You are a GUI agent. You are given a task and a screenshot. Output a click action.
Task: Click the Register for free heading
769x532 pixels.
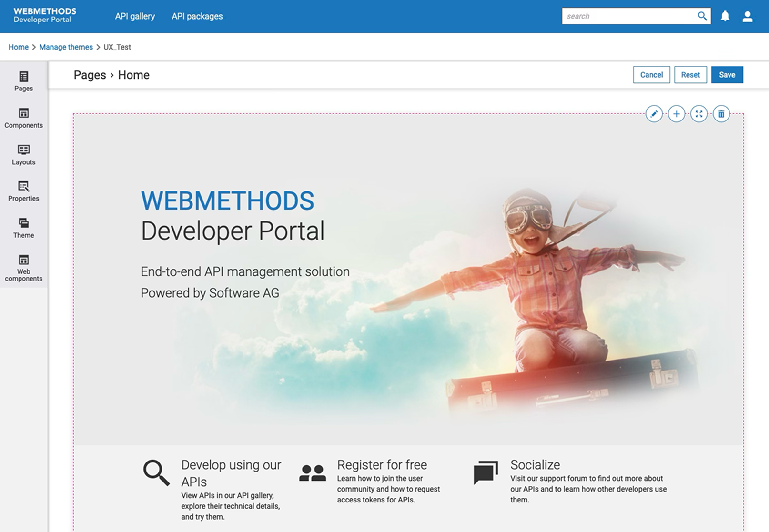pyautogui.click(x=382, y=465)
